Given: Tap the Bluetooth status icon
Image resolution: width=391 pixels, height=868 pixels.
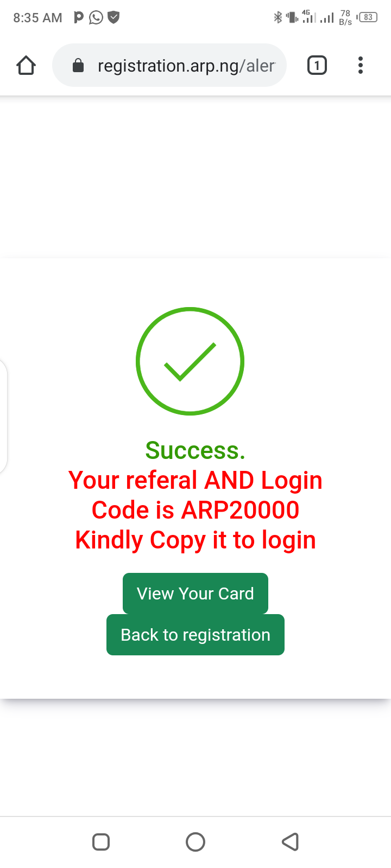Looking at the screenshot, I should 278,17.
